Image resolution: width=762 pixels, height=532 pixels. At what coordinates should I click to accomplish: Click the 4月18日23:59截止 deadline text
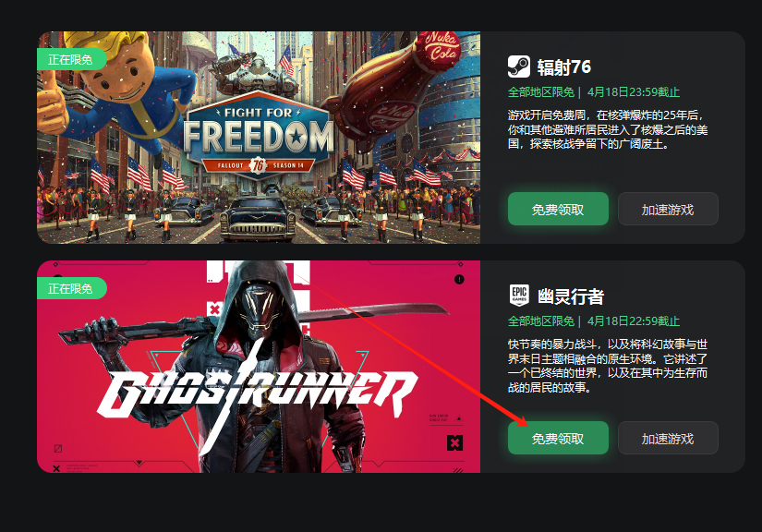tap(634, 91)
